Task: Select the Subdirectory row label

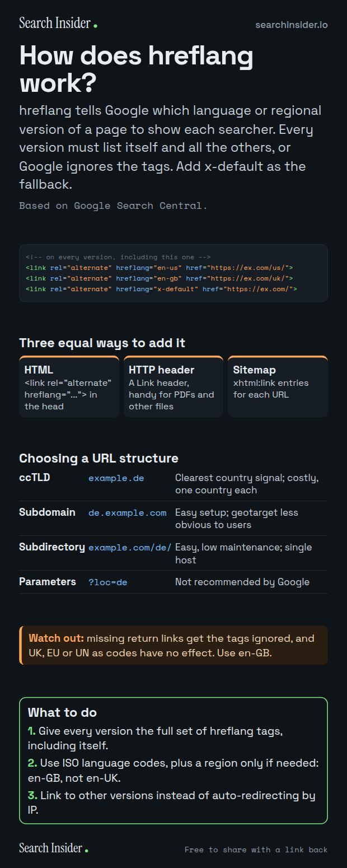Action: click(x=52, y=547)
